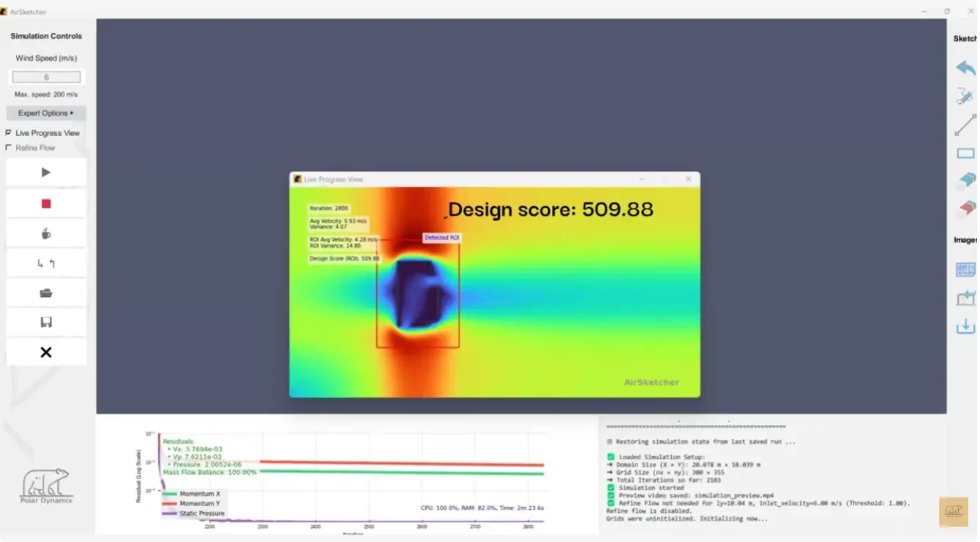Screen dimensions: 980x542
Task: Click the grid image icon under Images
Action: pyautogui.click(x=965, y=270)
